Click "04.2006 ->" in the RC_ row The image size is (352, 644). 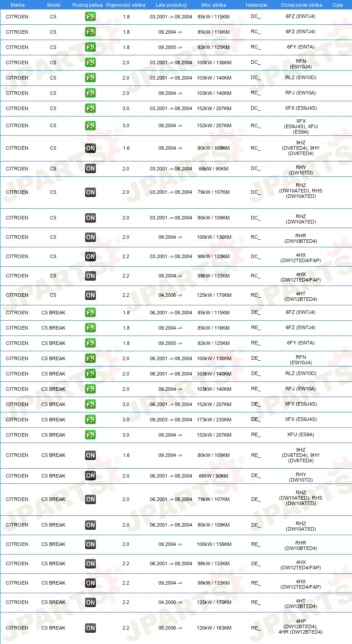[x=170, y=295]
